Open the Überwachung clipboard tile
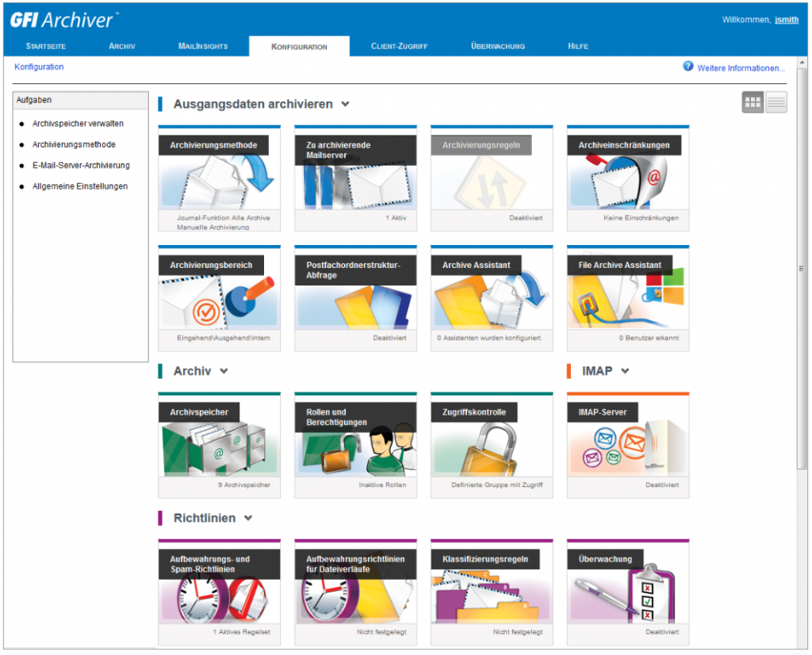This screenshot has height=655, width=812. 628,592
